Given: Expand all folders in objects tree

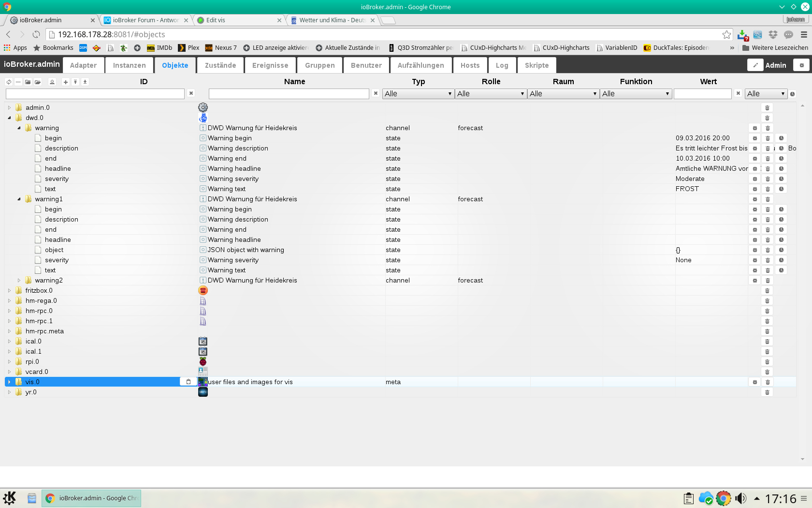Looking at the screenshot, I should point(38,82).
